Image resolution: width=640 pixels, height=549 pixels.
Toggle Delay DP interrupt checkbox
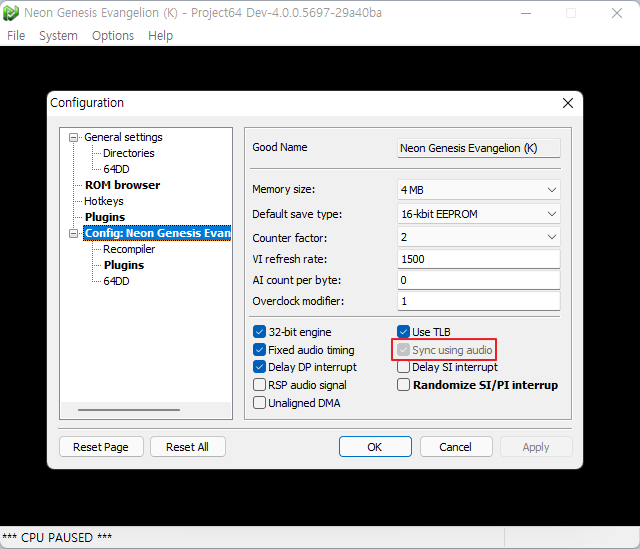pyautogui.click(x=259, y=367)
